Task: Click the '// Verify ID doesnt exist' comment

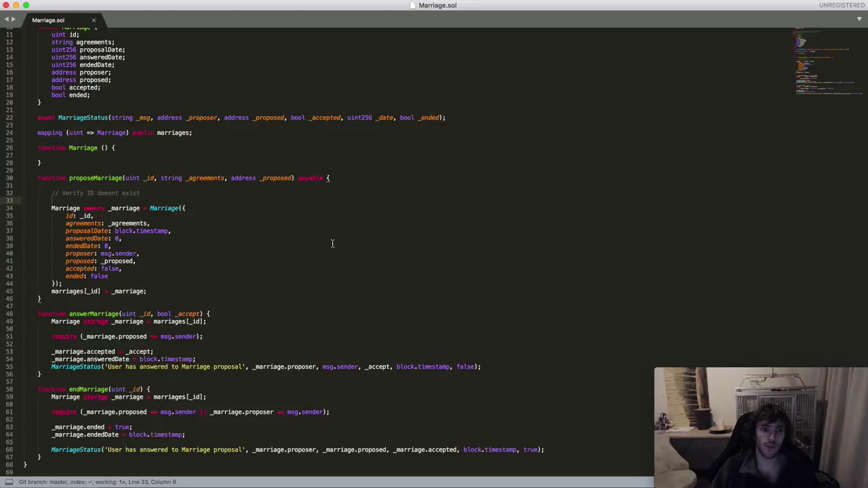Action: tap(96, 193)
